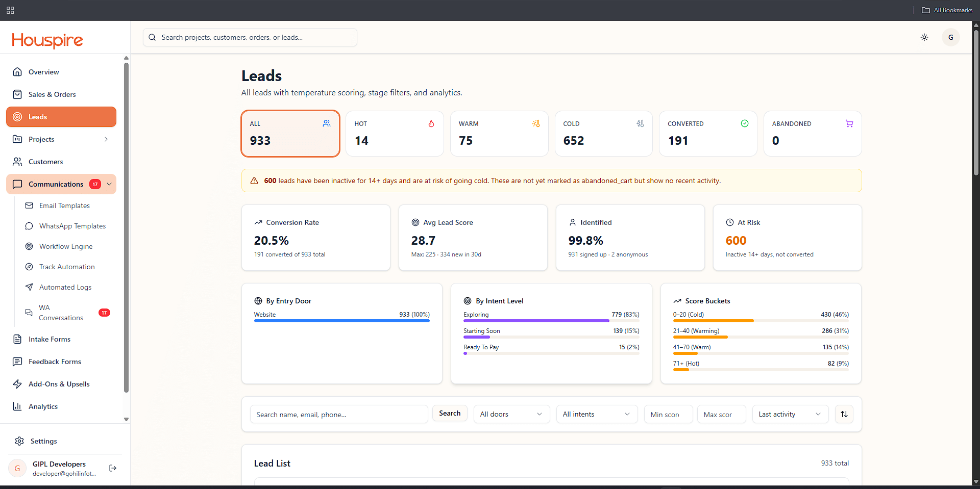The height and width of the screenshot is (489, 980).
Task: Click the Website entry door progress bar
Action: click(x=342, y=321)
